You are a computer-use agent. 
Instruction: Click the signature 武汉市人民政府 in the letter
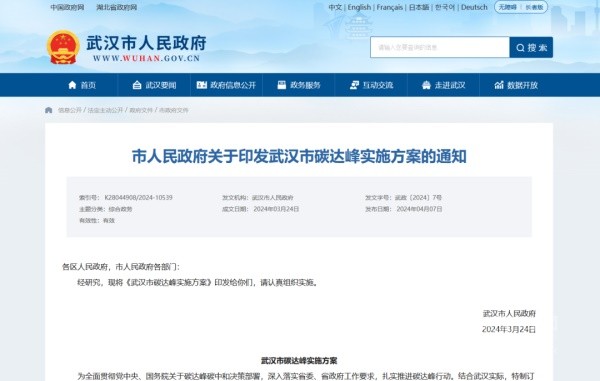(509, 314)
